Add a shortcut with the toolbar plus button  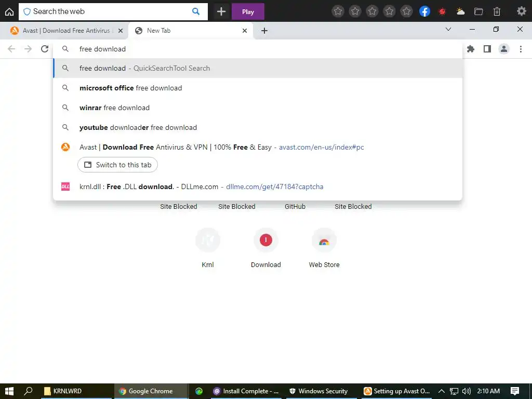221,12
